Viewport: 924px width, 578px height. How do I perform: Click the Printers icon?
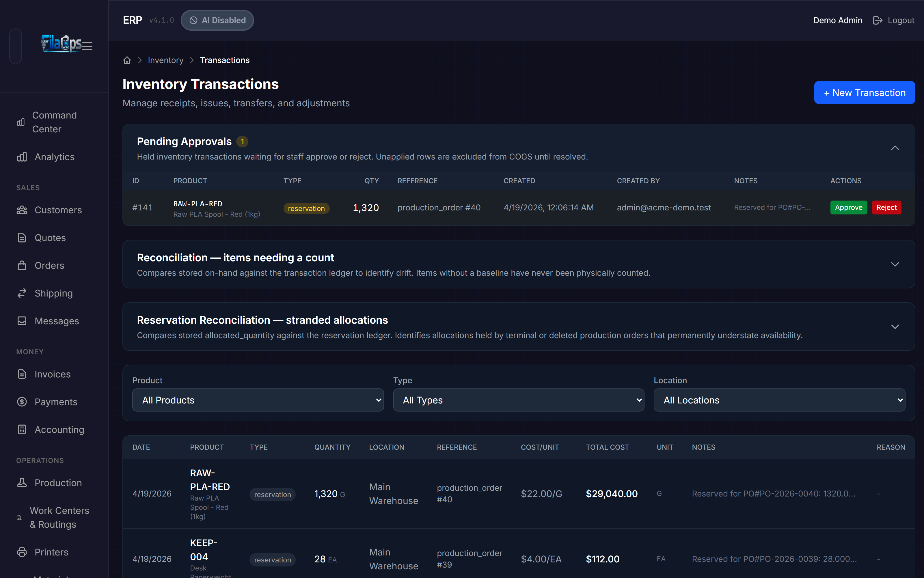click(22, 552)
